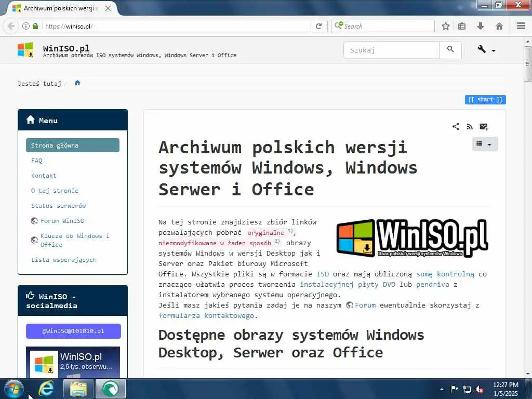
Task: Click the green browser taskbar icon
Action: (111, 389)
